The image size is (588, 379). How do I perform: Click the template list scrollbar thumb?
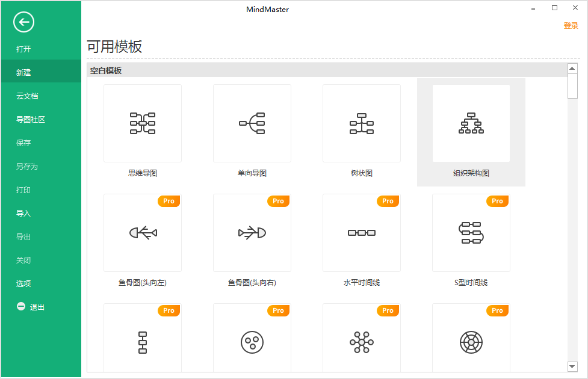pyautogui.click(x=572, y=86)
